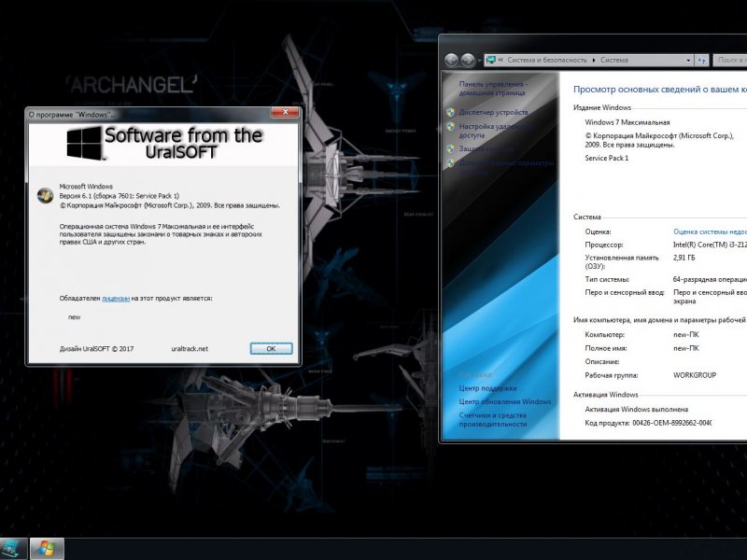This screenshot has width=747, height=560.
Task: Click the desktop icon left of Start
Action: tap(13, 549)
